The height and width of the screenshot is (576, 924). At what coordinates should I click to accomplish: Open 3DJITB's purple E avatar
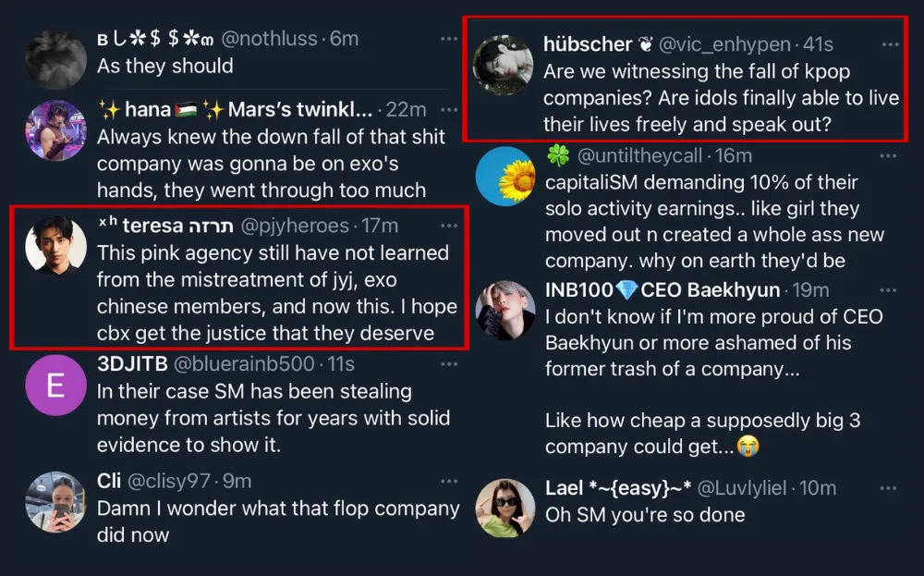55,385
